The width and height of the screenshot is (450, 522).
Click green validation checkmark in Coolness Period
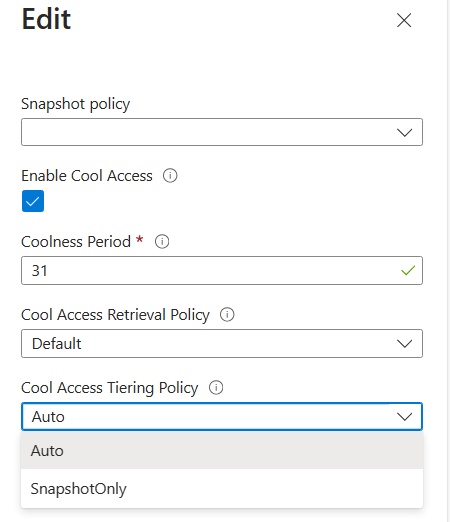[x=408, y=270]
